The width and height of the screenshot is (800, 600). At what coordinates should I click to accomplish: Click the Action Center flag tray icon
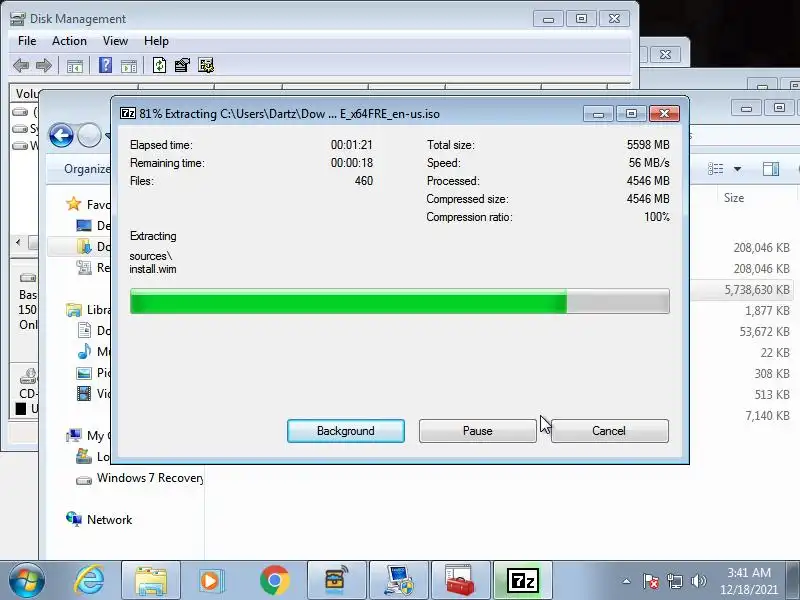pyautogui.click(x=651, y=581)
